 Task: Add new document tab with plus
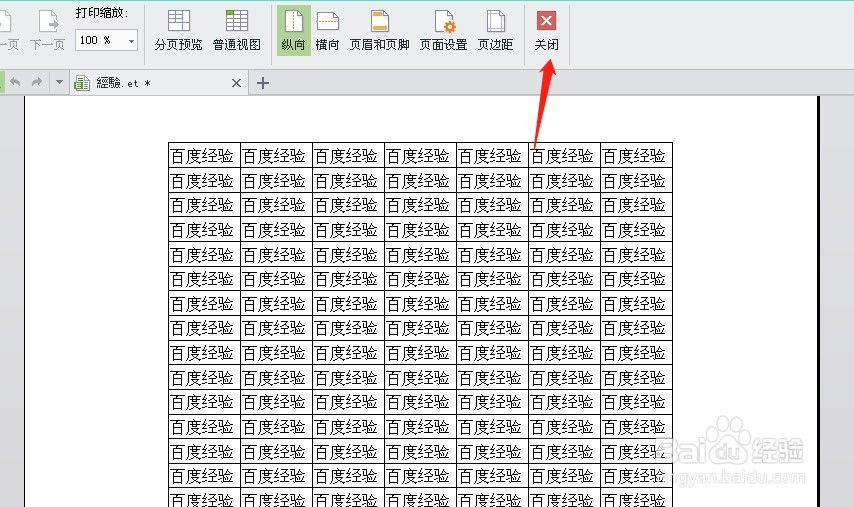point(263,83)
